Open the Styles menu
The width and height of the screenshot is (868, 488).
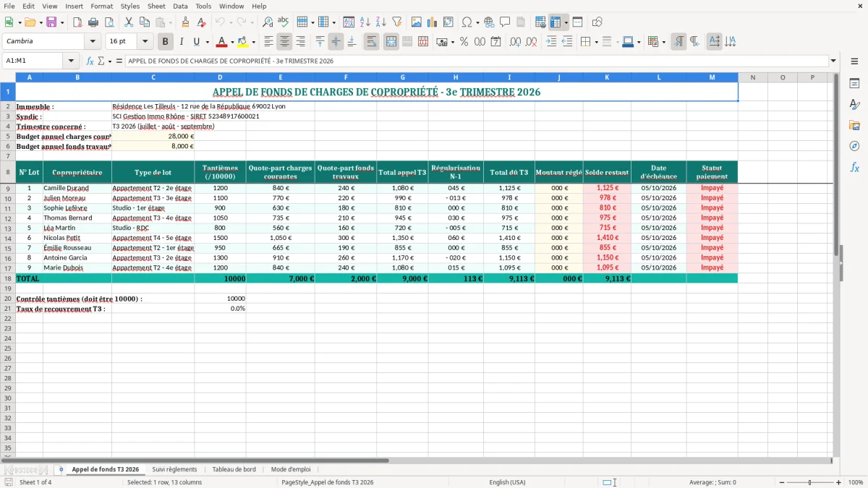click(x=131, y=6)
